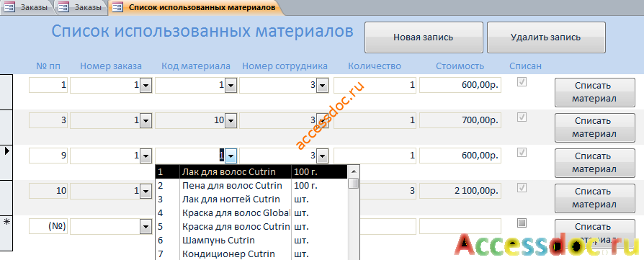
Task: Select the Список использованных материалов tab
Action: pyautogui.click(x=195, y=7)
